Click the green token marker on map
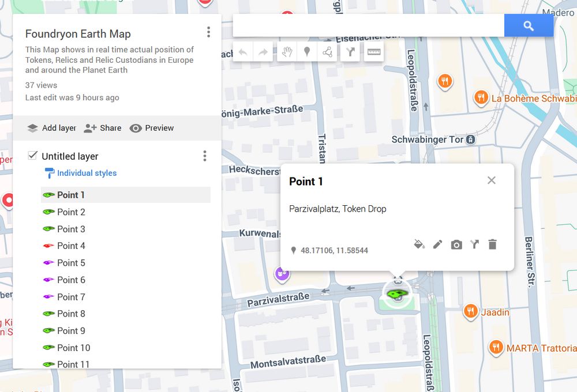The width and height of the screenshot is (577, 392). click(397, 293)
